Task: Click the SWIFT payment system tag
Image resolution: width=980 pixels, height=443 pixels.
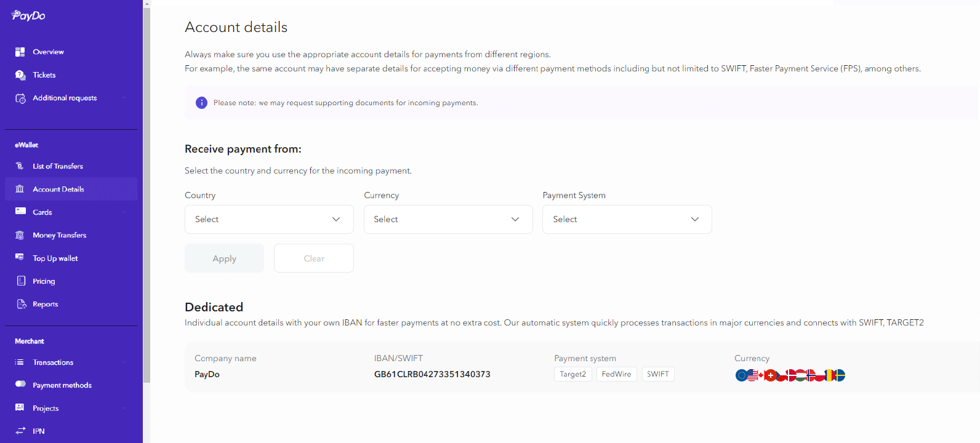Action: tap(658, 374)
